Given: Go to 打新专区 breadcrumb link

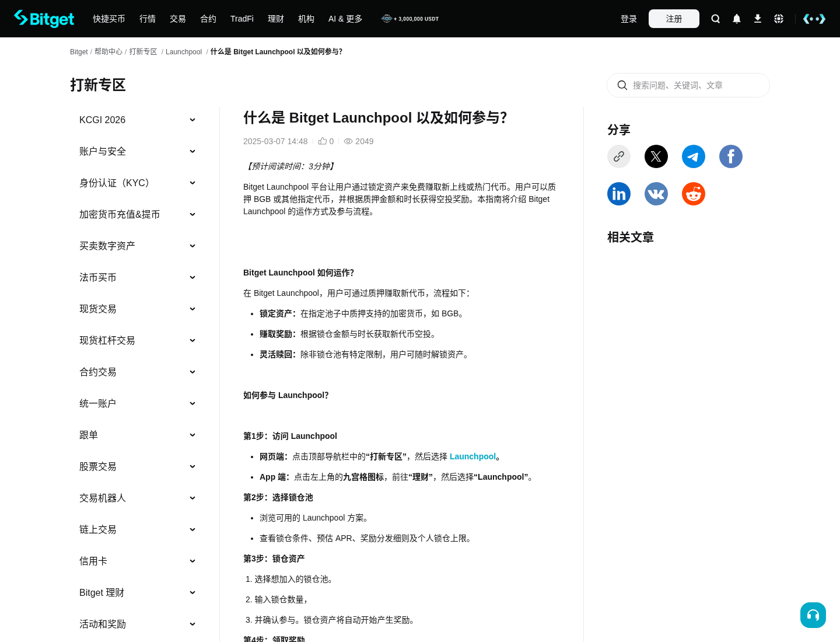Looking at the screenshot, I should click(x=143, y=52).
